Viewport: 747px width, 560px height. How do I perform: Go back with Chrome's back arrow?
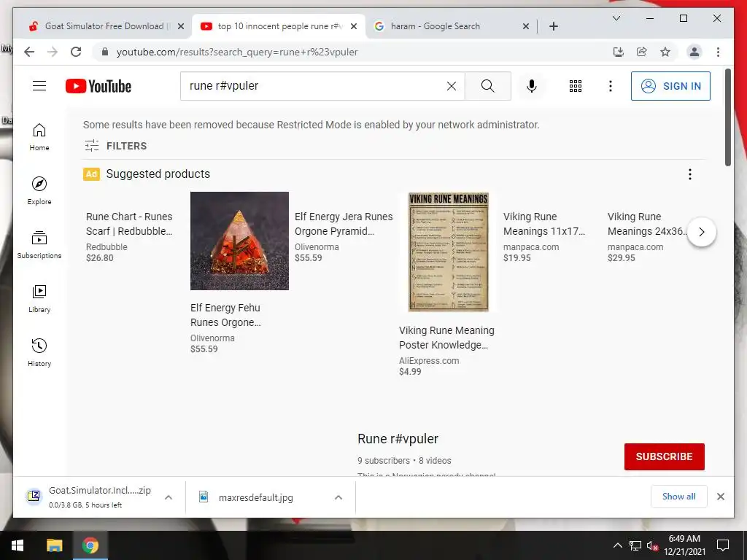(x=29, y=52)
